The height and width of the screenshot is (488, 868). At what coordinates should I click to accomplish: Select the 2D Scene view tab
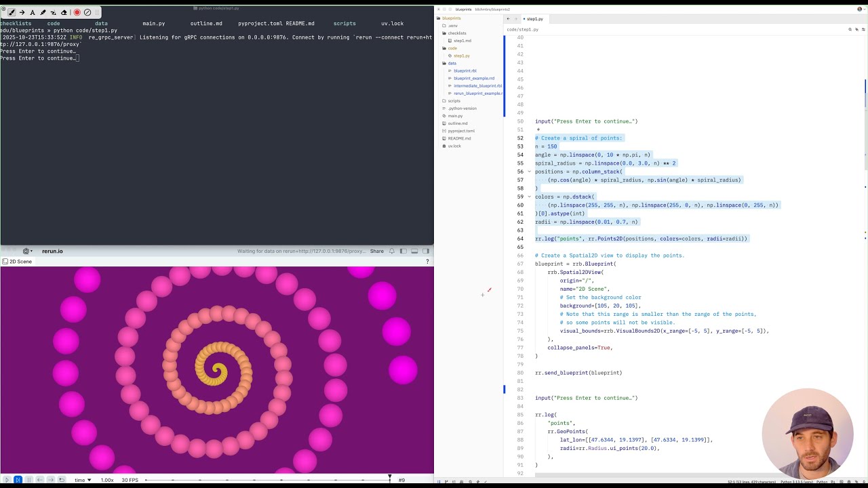click(17, 261)
